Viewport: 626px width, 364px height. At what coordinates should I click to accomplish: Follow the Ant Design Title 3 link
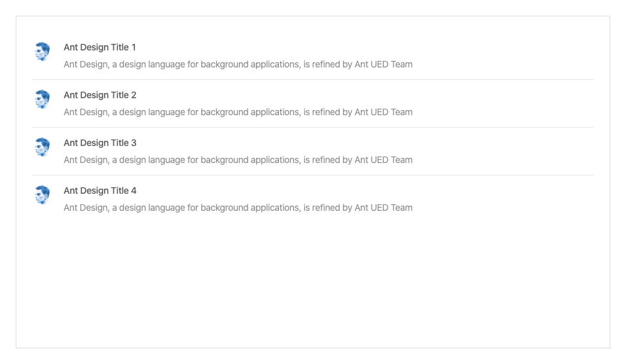click(100, 143)
